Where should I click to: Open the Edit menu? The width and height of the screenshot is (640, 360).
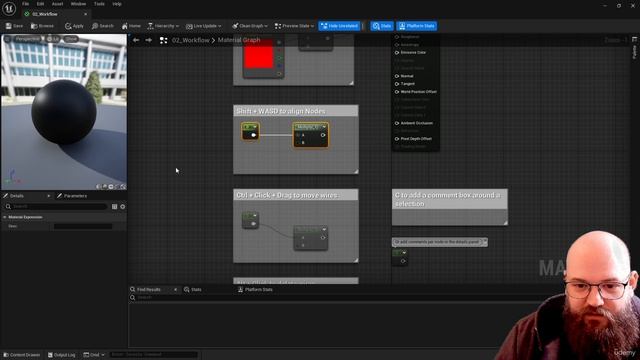[40, 4]
